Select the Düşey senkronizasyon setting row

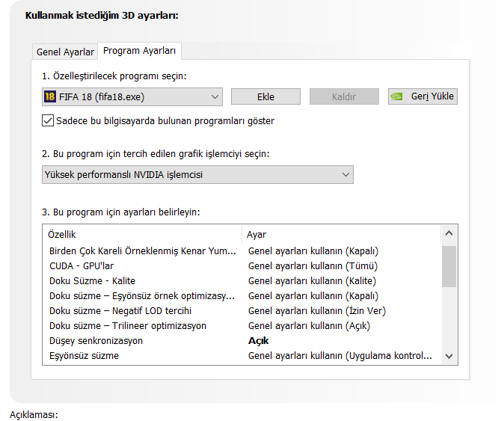coord(96,340)
